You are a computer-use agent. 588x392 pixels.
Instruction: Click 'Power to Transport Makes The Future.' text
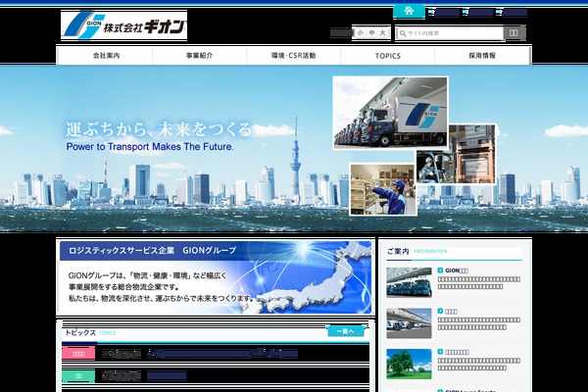pos(150,147)
